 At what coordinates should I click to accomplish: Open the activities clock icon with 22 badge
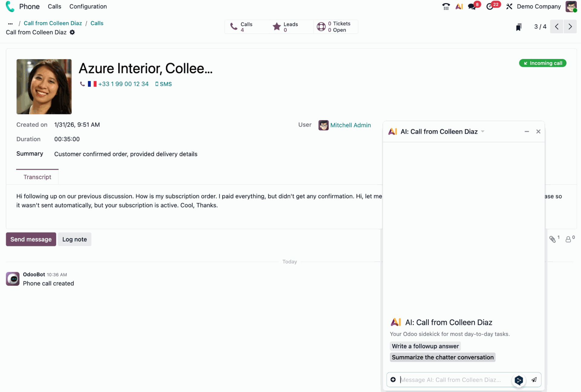tap(490, 6)
